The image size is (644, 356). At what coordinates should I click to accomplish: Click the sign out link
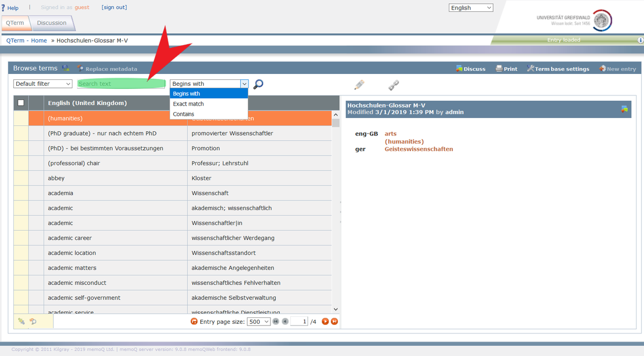coord(114,8)
